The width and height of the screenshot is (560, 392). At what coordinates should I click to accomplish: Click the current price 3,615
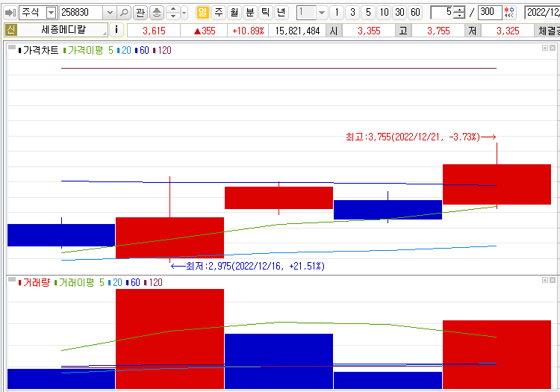[x=154, y=31]
